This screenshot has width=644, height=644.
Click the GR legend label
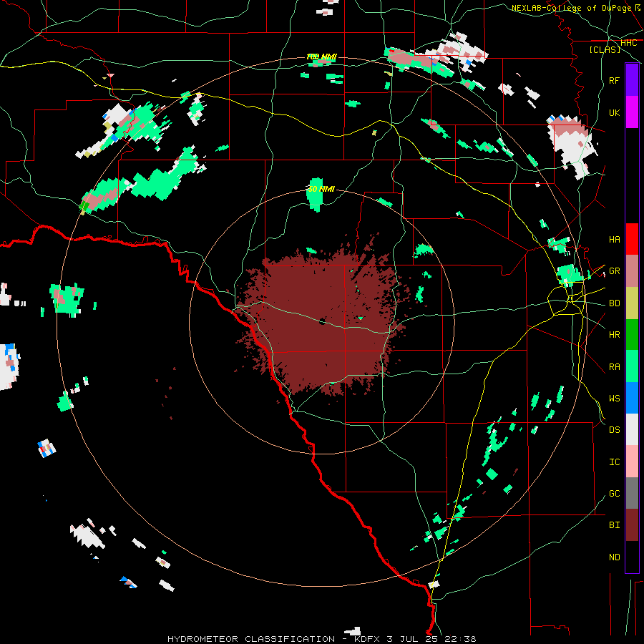615,271
